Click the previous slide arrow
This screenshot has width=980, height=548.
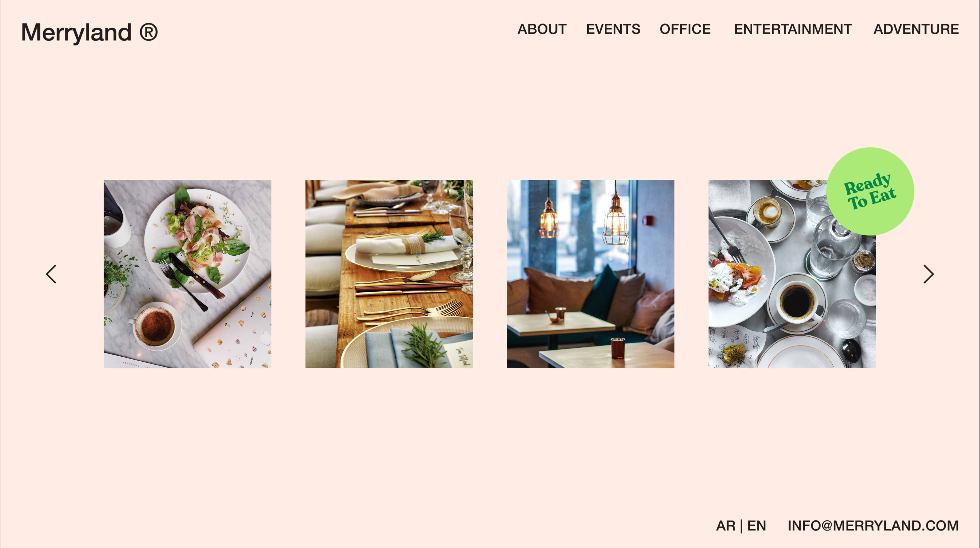tap(51, 274)
